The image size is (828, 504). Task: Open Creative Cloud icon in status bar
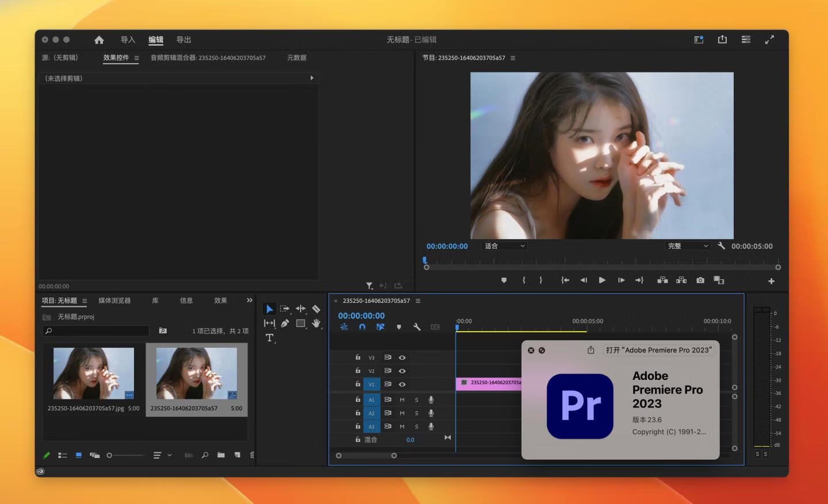[x=40, y=471]
